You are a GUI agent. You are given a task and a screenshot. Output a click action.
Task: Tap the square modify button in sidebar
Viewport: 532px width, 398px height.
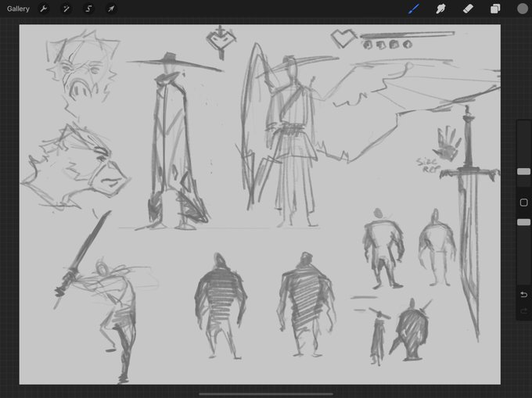tap(523, 203)
